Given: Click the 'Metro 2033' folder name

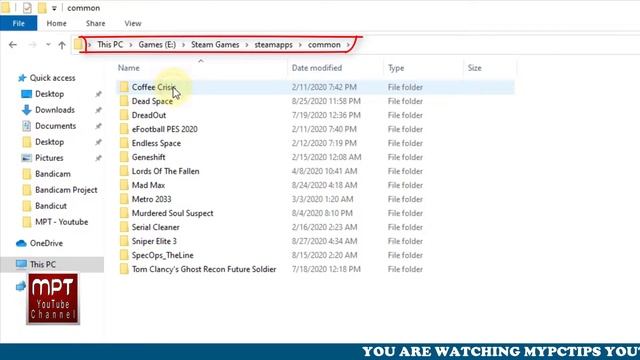Looking at the screenshot, I should coord(151,199).
